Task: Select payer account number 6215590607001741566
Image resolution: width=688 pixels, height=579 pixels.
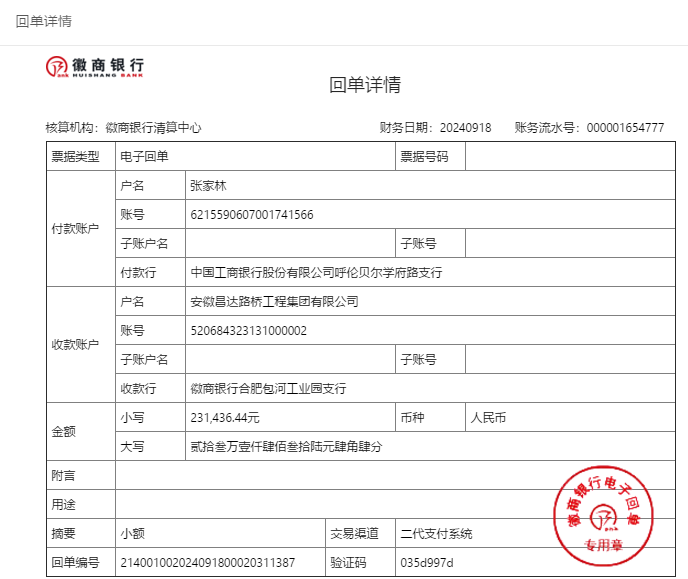Action: point(251,215)
